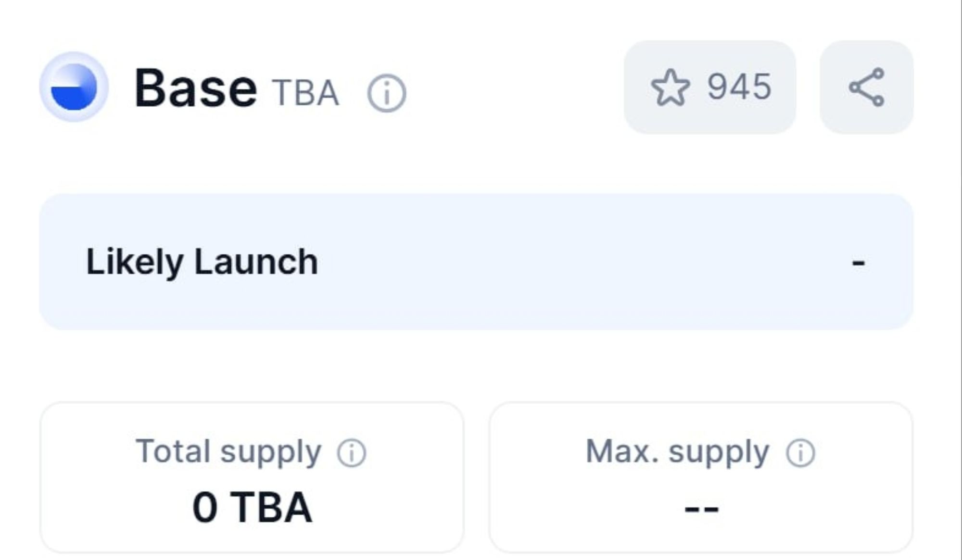Screen dimensions: 962x560
Task: Click the Base blue circle logo
Action: [74, 87]
